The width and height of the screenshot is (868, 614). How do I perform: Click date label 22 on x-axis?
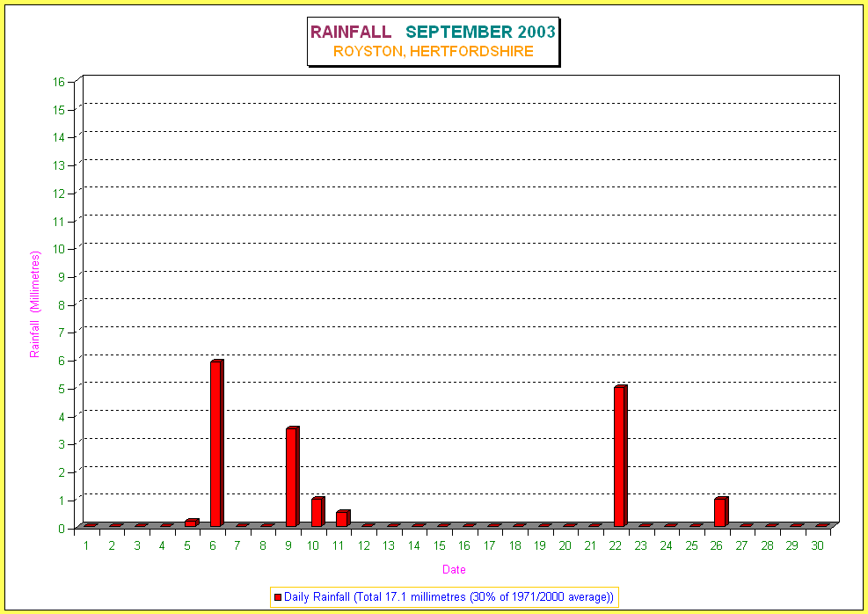(615, 546)
